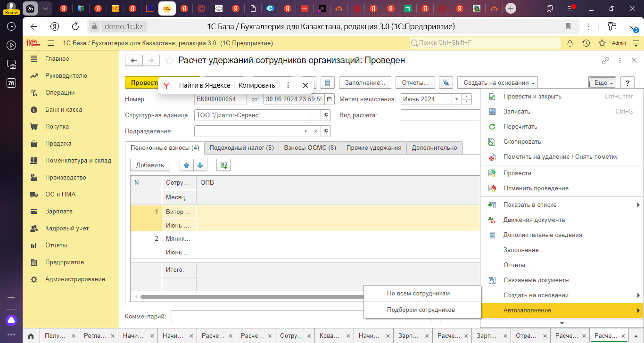This screenshot has height=343, width=644.
Task: Select По всем сотрудникам submenu item
Action: click(418, 294)
